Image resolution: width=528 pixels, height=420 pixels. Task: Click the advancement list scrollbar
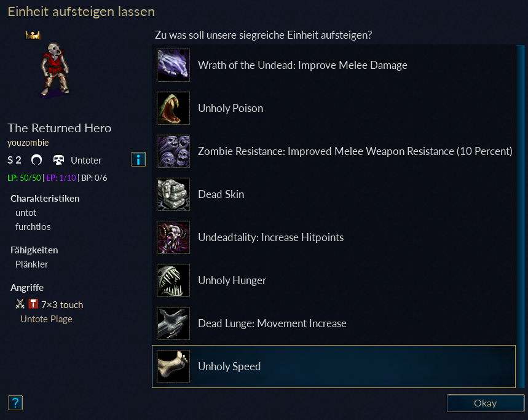520,216
